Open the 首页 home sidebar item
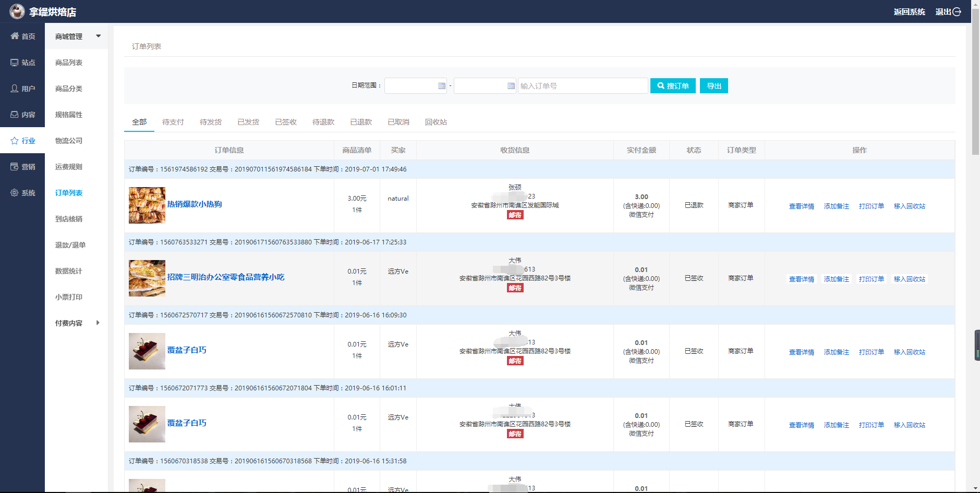This screenshot has height=493, width=980. click(x=22, y=36)
